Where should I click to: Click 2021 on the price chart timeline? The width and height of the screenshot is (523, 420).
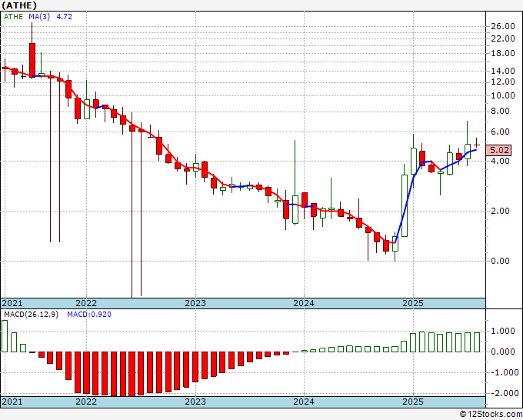point(12,303)
